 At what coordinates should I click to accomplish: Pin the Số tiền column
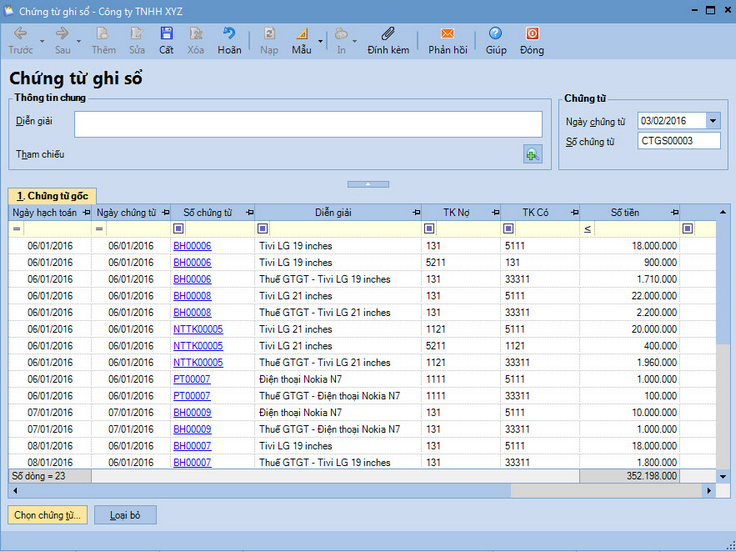pyautogui.click(x=674, y=213)
